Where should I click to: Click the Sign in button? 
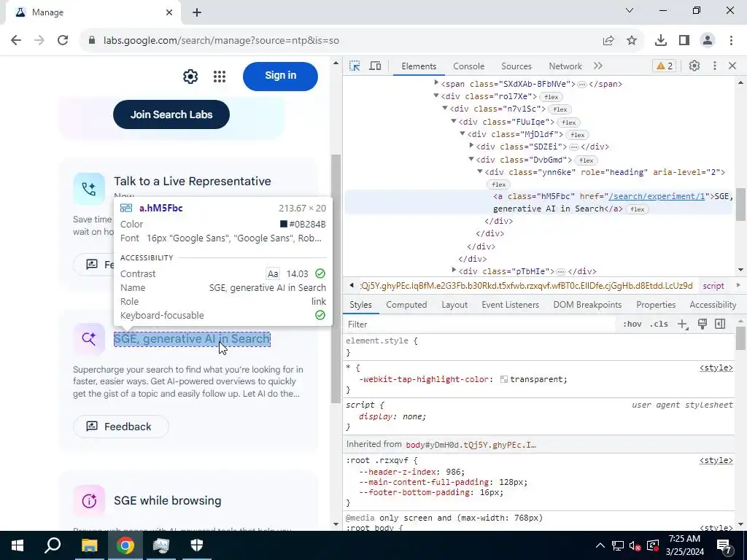coord(280,76)
